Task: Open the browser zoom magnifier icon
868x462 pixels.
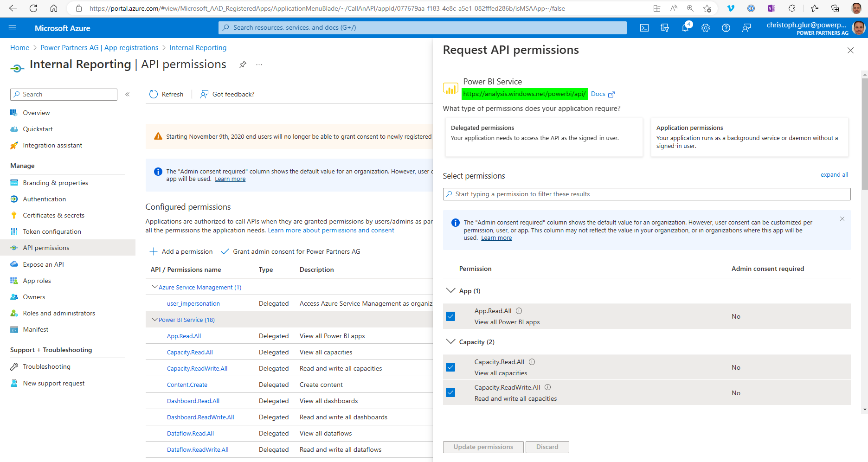Action: tap(690, 8)
